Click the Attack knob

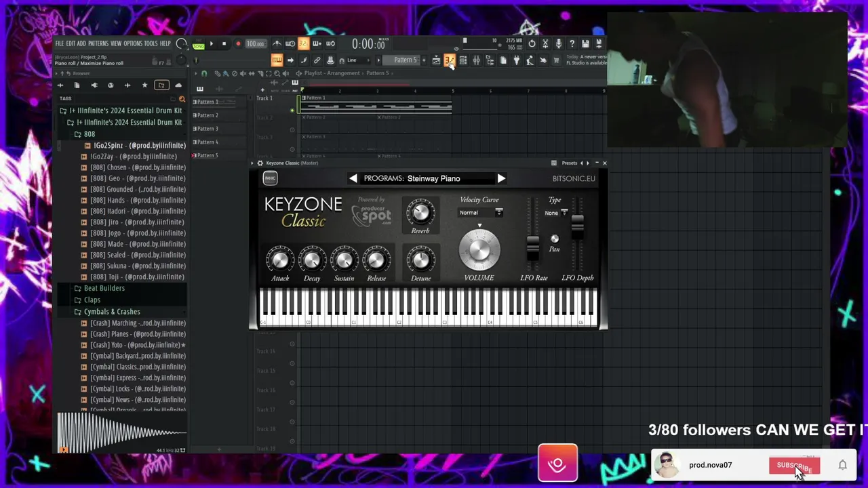(280, 260)
